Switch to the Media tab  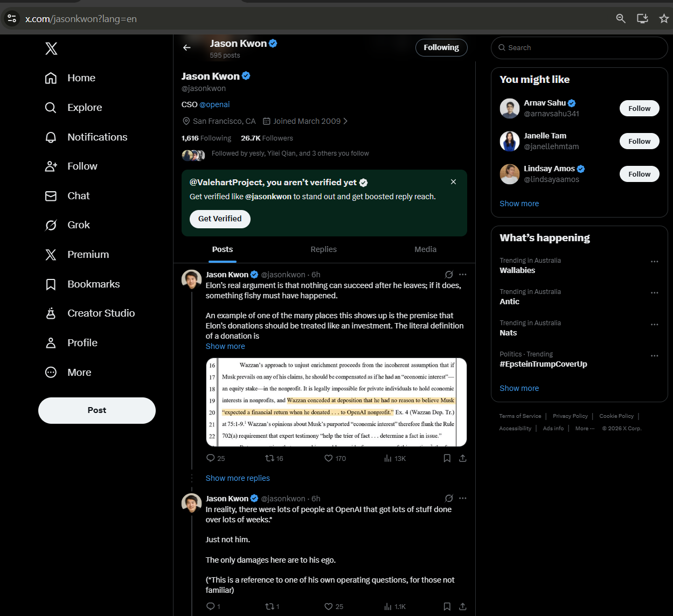425,249
